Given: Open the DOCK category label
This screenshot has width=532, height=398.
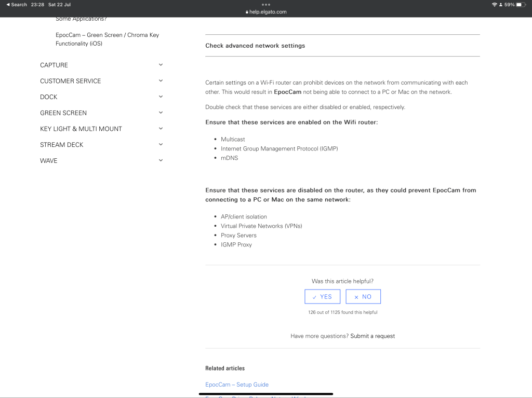Looking at the screenshot, I should 48,97.
